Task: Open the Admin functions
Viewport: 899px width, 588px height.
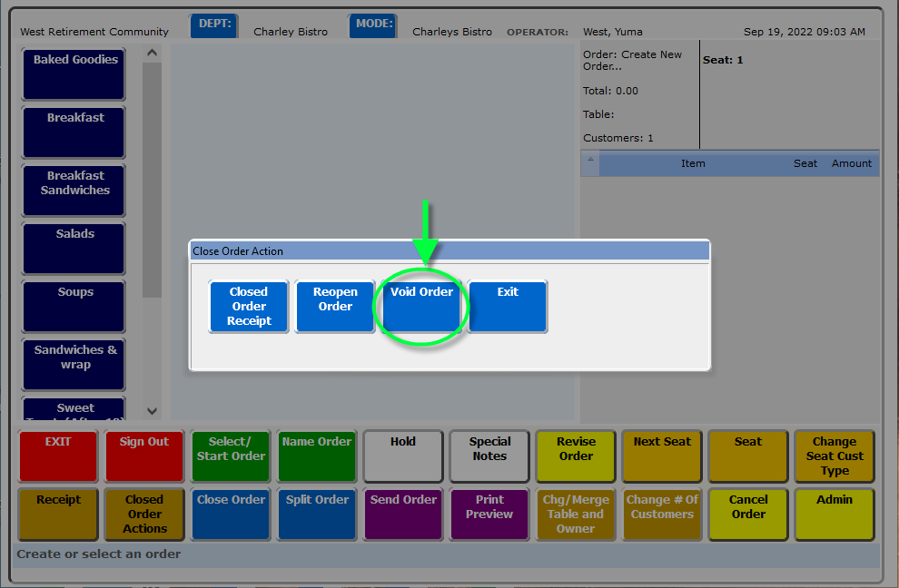Action: [835, 514]
